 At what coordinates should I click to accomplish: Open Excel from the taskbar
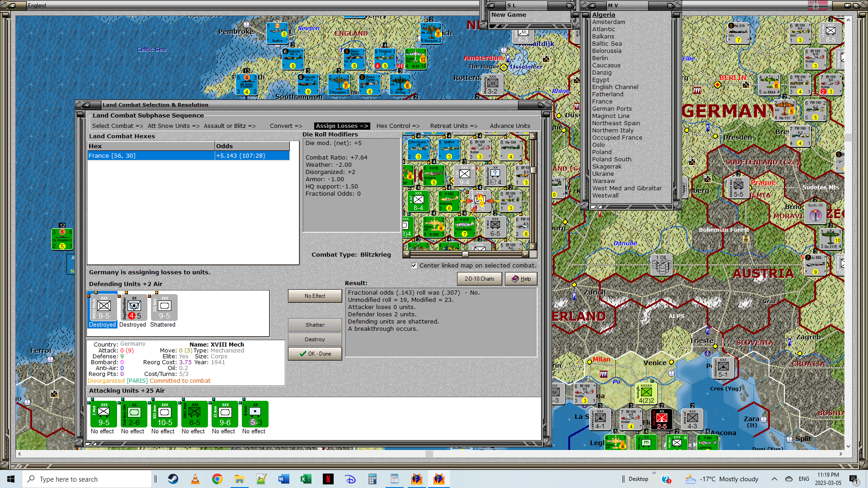(x=306, y=479)
